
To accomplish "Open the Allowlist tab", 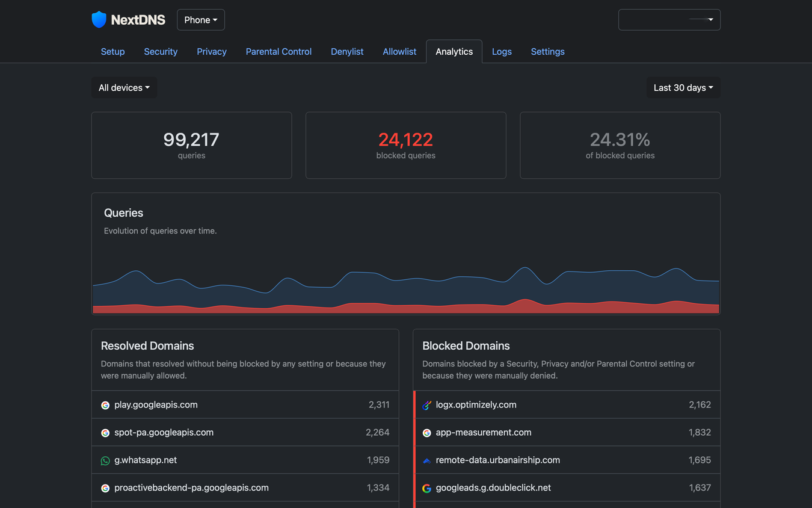I will click(x=399, y=52).
